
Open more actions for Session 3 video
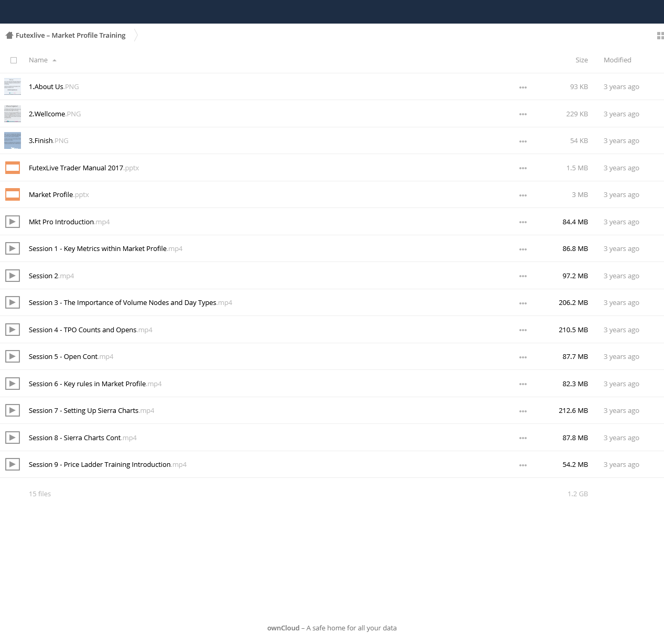click(523, 303)
